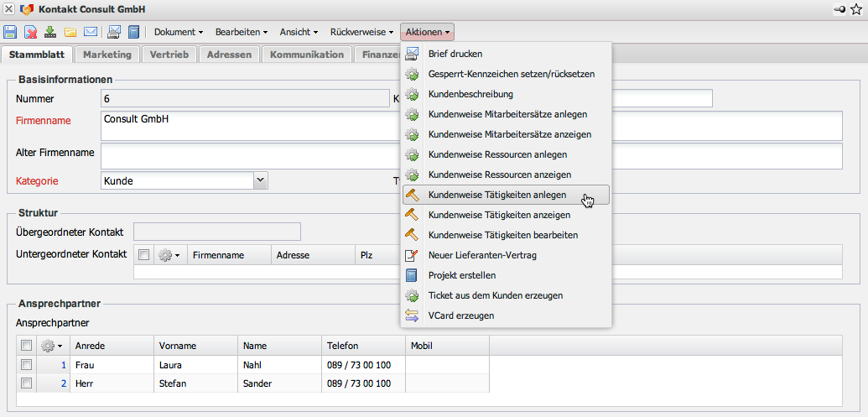Click the Name column header in Ansprechpartner
Image resolution: width=868 pixels, height=417 pixels.
click(x=255, y=346)
